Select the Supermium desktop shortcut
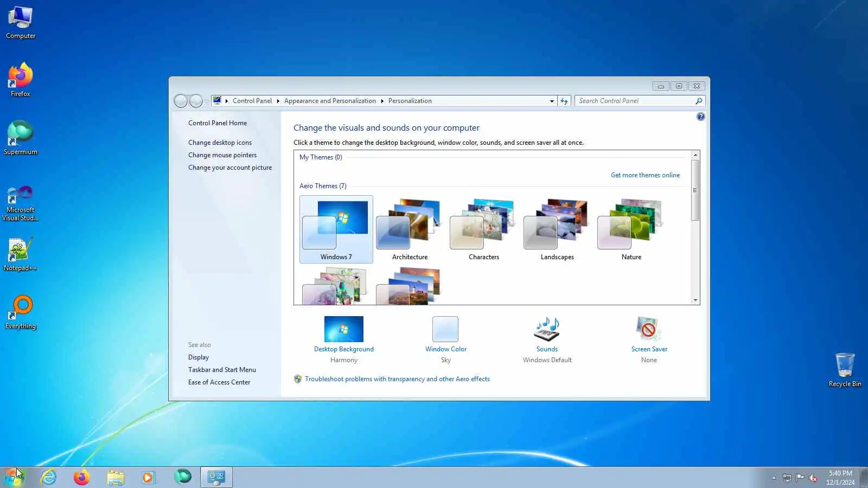 tap(21, 138)
